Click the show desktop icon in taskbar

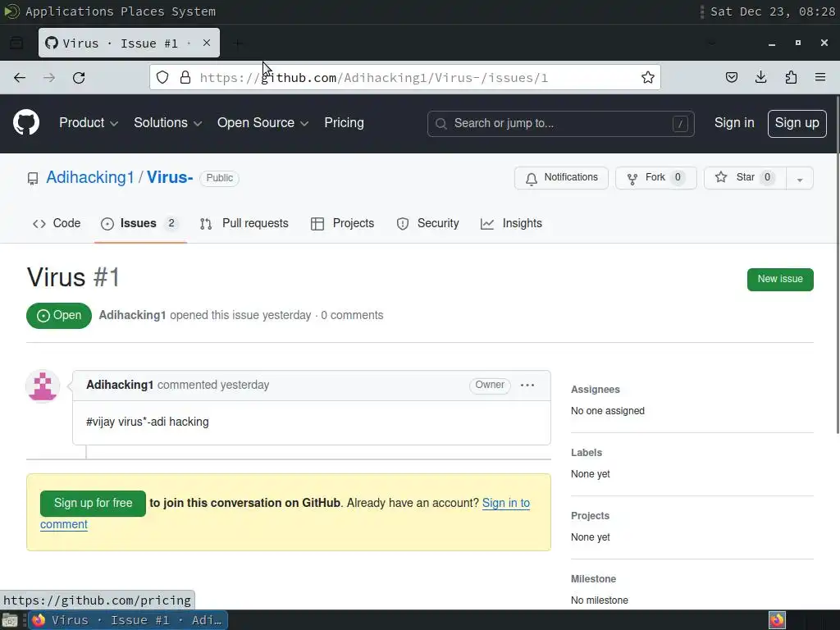(10, 620)
